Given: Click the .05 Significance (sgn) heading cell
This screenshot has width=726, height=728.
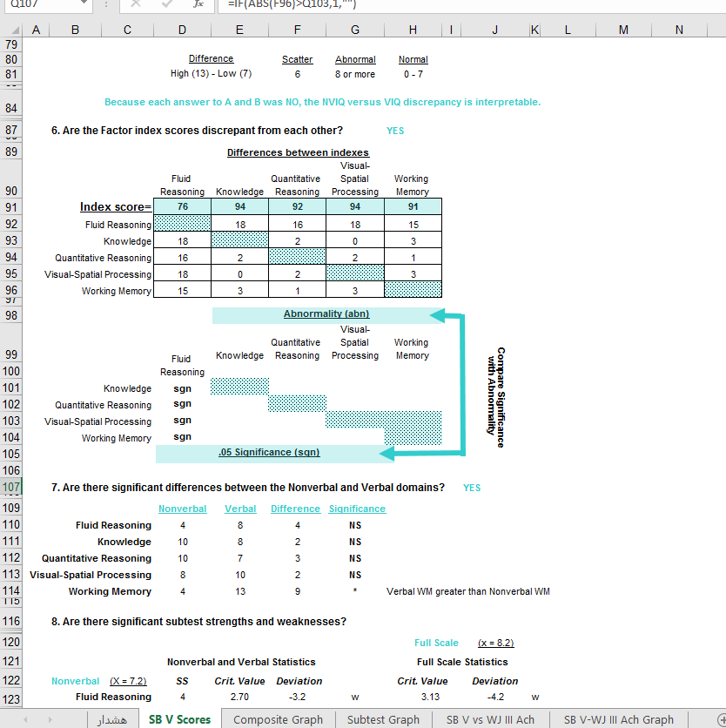Looking at the screenshot, I should [x=268, y=453].
